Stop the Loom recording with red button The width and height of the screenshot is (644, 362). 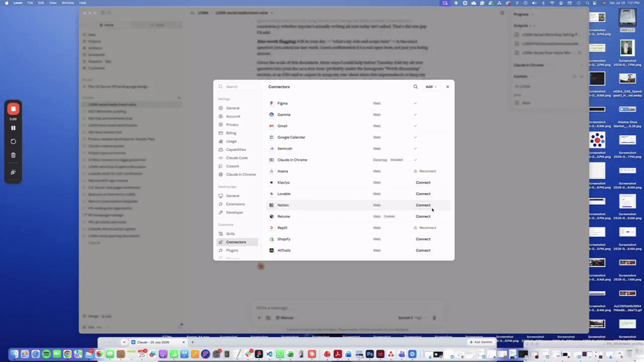click(x=13, y=109)
